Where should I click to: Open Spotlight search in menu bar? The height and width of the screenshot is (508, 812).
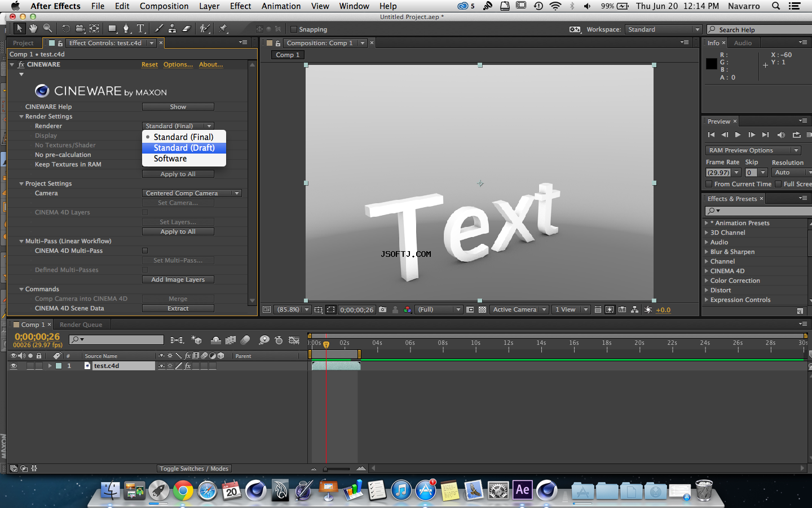(776, 6)
